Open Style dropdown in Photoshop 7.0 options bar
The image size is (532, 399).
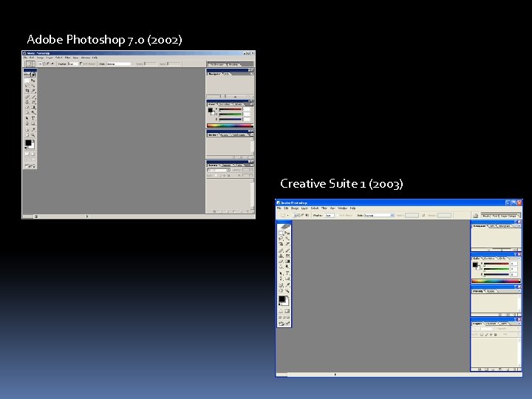(x=120, y=64)
